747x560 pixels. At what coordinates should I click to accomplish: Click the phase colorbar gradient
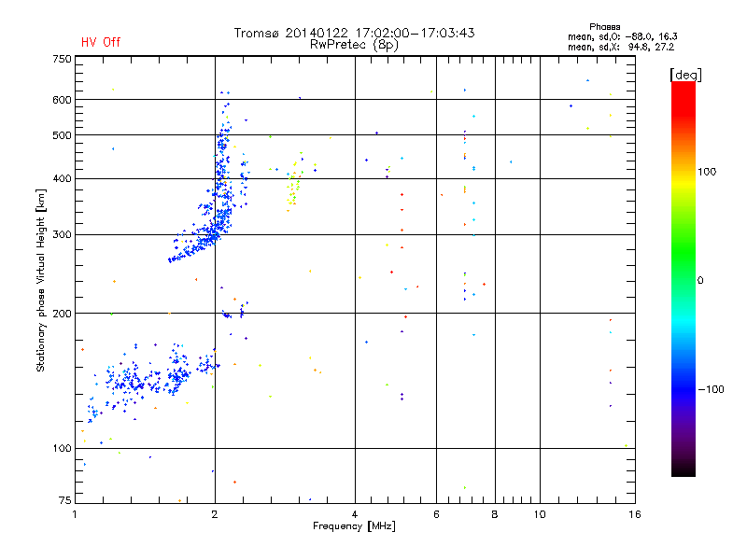tap(684, 278)
